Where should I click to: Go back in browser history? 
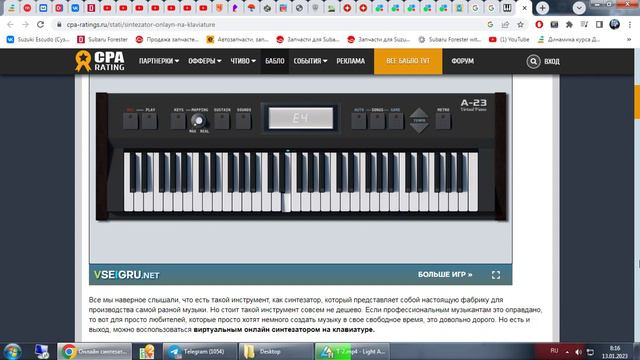pyautogui.click(x=10, y=24)
